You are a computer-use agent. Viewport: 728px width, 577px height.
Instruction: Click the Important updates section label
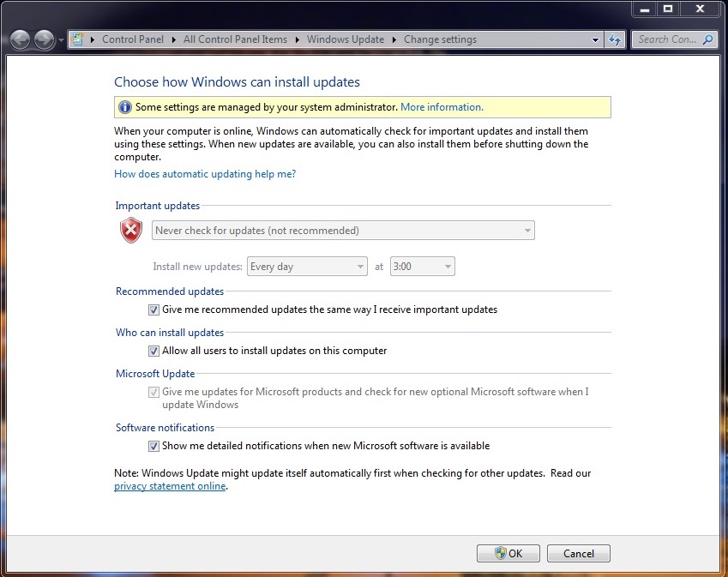(x=158, y=206)
